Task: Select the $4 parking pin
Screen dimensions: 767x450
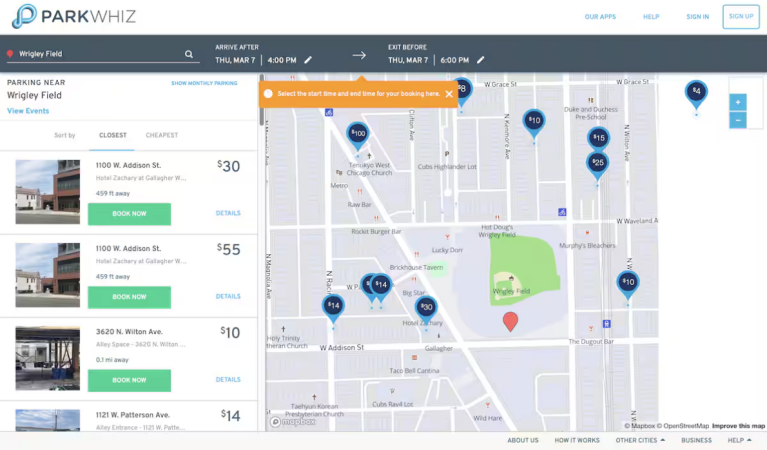Action: pos(696,93)
